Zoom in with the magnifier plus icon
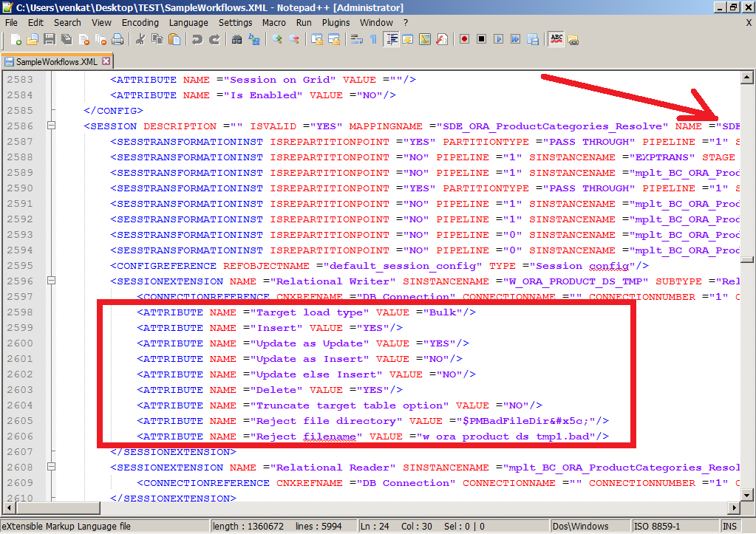 click(276, 40)
